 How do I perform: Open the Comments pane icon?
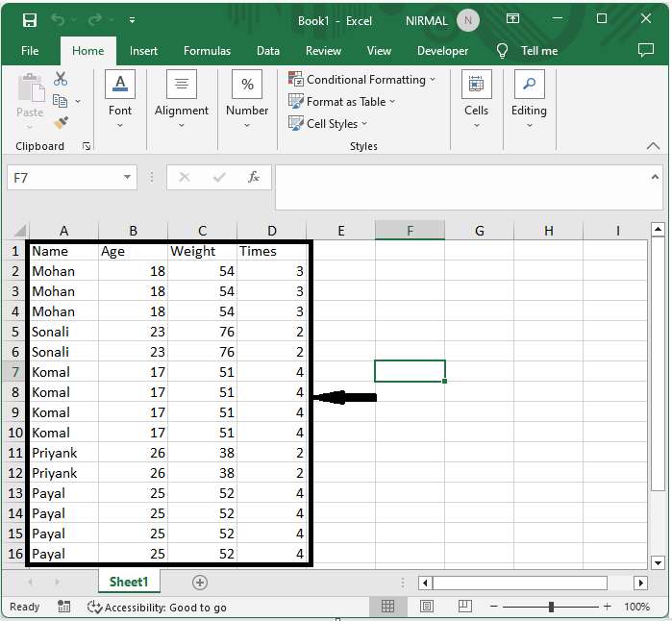(645, 51)
